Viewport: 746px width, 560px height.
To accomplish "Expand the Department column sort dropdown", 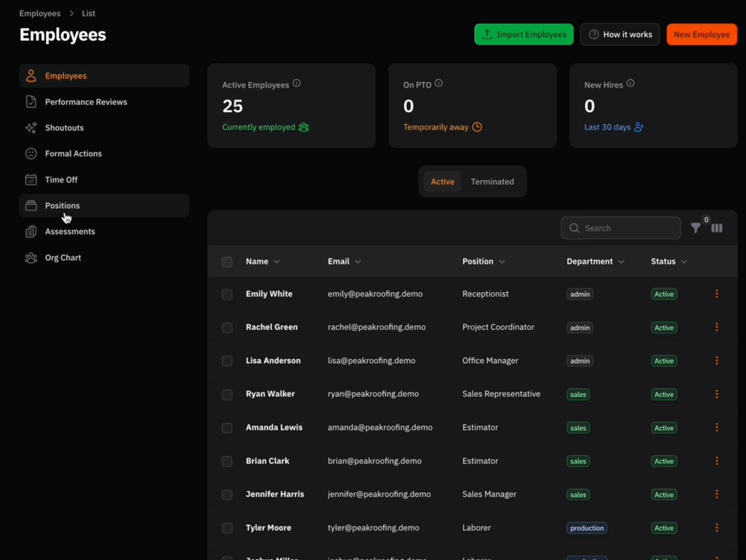I will click(x=621, y=262).
